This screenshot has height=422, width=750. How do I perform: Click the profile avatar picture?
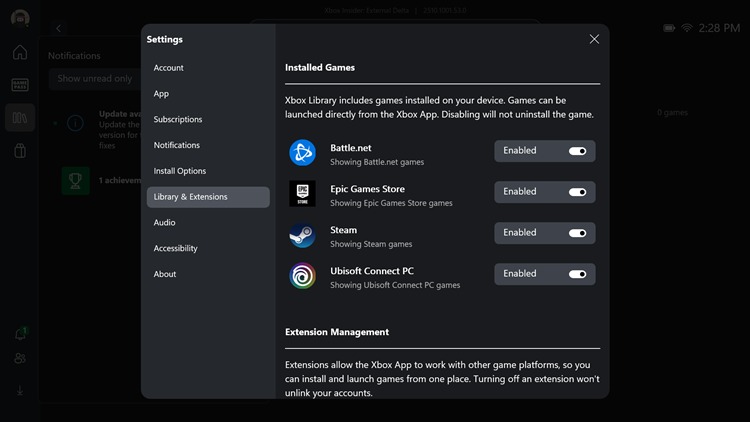coord(20,18)
